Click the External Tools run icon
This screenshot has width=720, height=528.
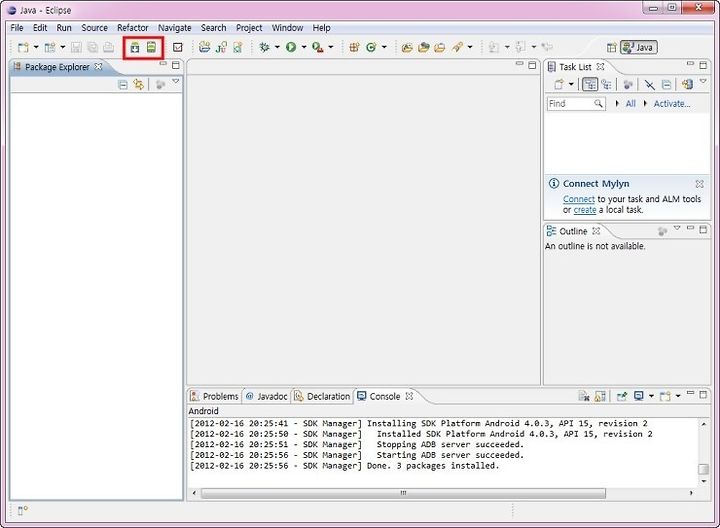(x=317, y=47)
